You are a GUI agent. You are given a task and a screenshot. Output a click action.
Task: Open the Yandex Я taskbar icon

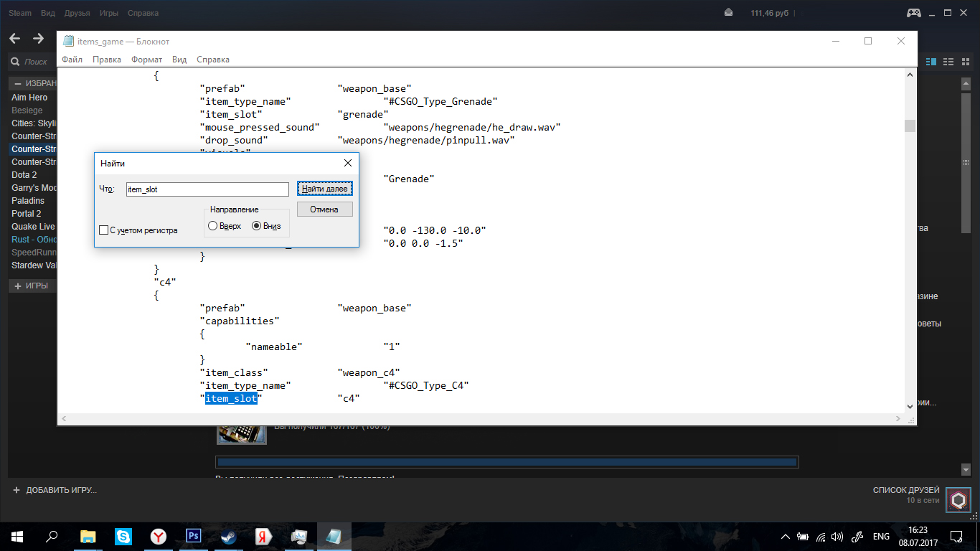(263, 536)
